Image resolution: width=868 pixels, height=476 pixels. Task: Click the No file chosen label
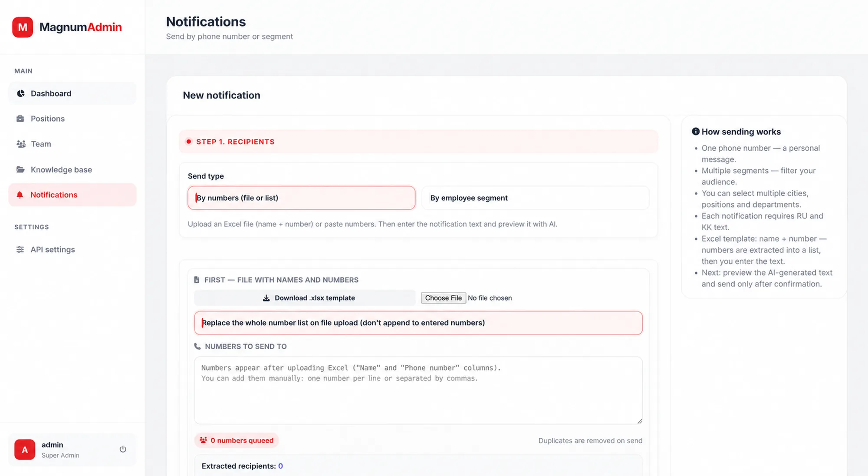coord(490,298)
